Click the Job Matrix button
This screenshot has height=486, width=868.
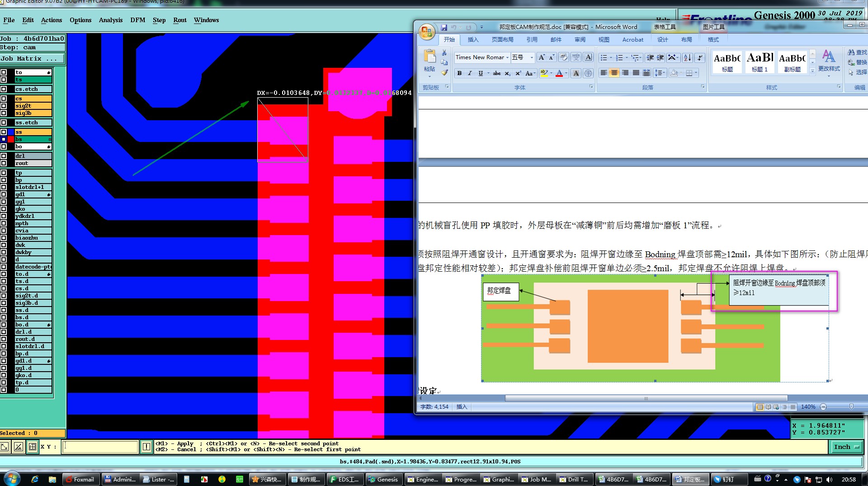32,59
